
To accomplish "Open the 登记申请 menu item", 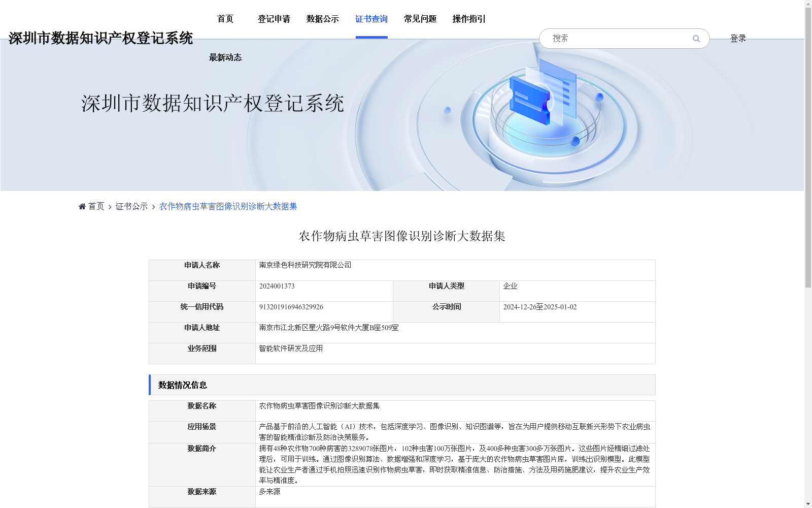I will (x=274, y=19).
